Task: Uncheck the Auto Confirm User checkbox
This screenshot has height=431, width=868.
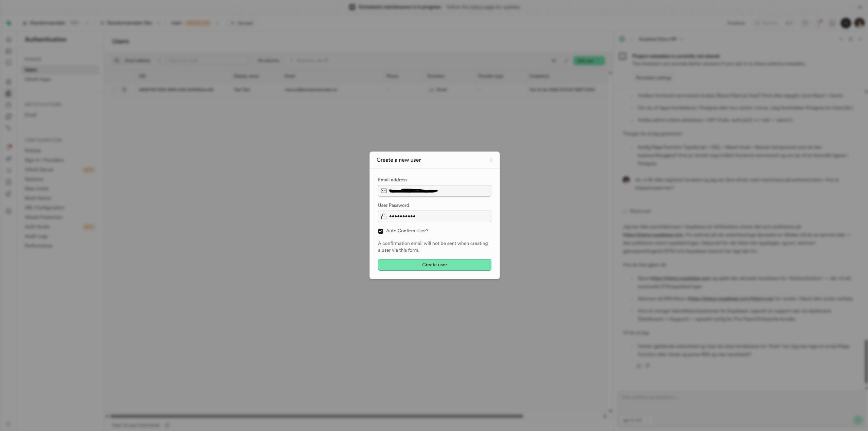Action: click(381, 231)
